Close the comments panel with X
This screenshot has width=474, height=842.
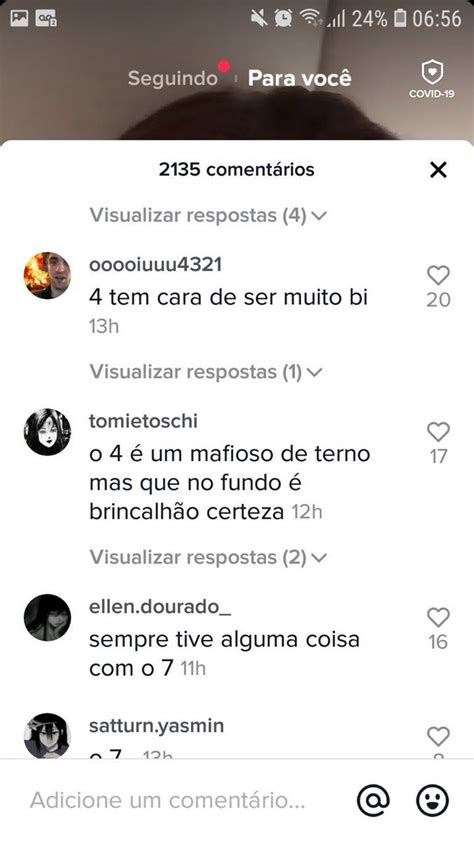point(438,170)
